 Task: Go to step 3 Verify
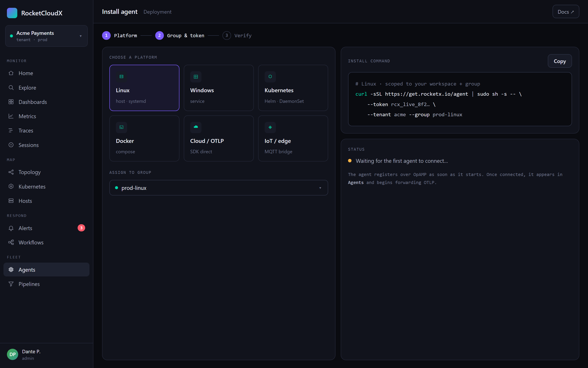(x=237, y=36)
